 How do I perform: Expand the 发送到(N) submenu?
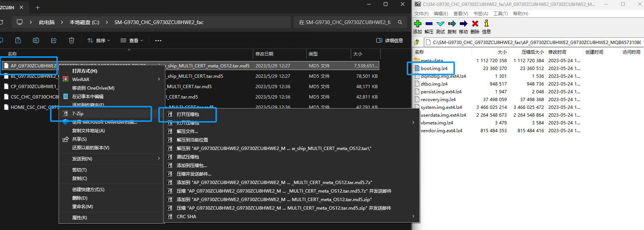click(159, 159)
